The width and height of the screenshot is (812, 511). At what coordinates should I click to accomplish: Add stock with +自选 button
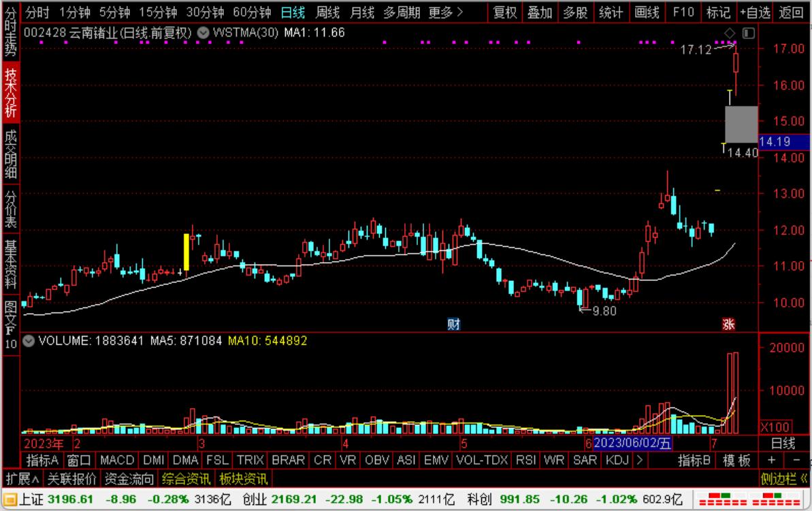coord(755,12)
